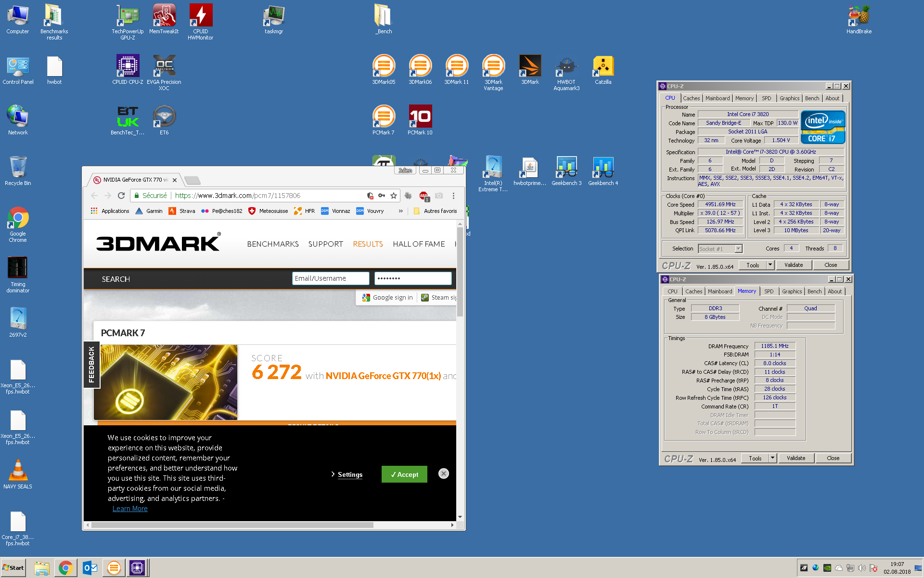Click Google sign in button
The width and height of the screenshot is (924, 578).
[x=387, y=298]
